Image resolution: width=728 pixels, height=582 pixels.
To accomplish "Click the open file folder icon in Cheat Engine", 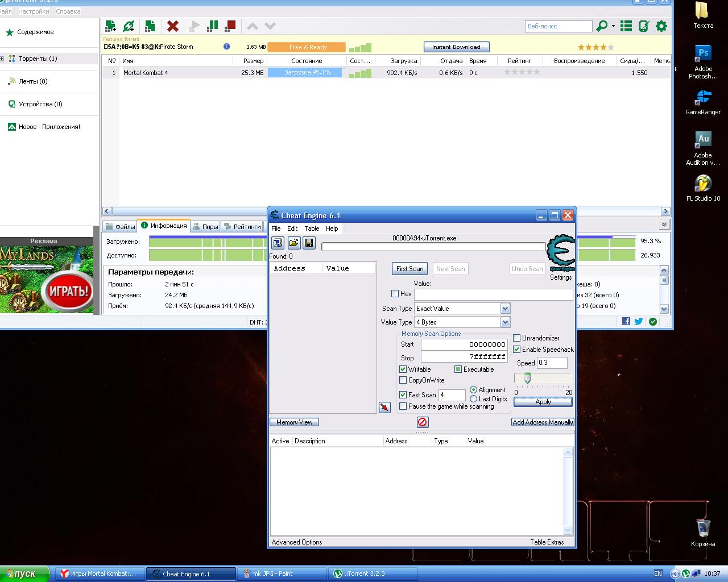I will 293,243.
